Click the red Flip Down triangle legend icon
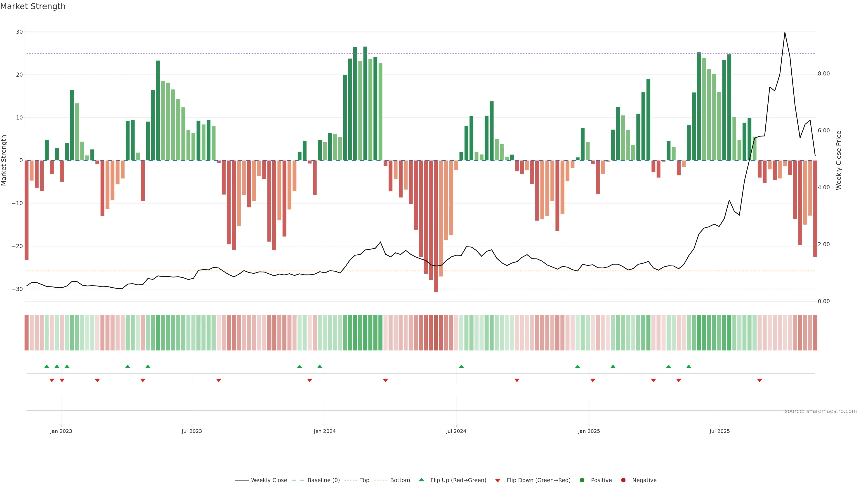The image size is (868, 488). [498, 480]
